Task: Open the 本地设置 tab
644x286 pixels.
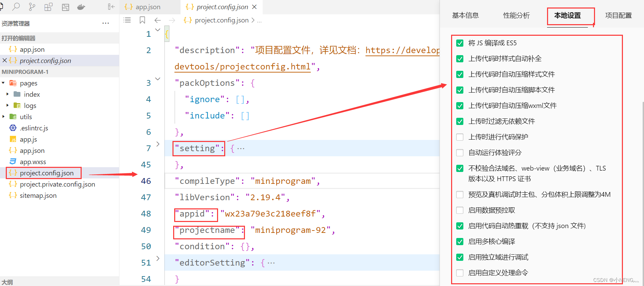Action: tap(567, 15)
